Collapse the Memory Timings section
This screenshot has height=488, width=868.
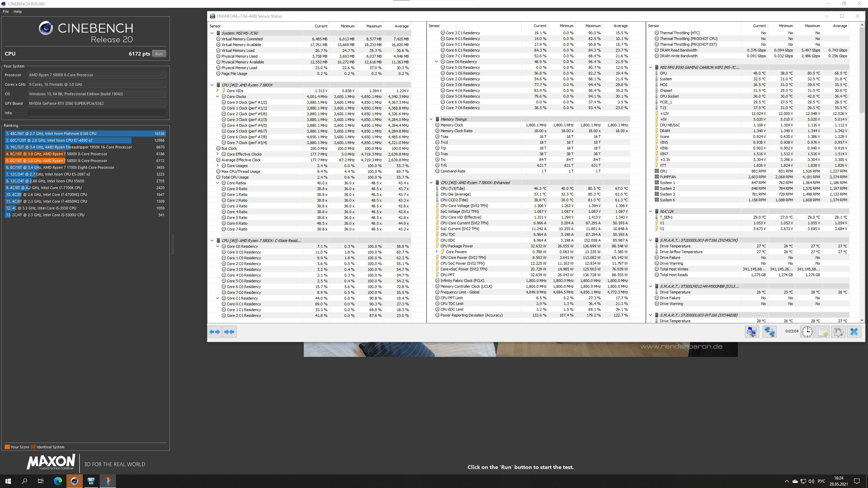click(x=431, y=119)
